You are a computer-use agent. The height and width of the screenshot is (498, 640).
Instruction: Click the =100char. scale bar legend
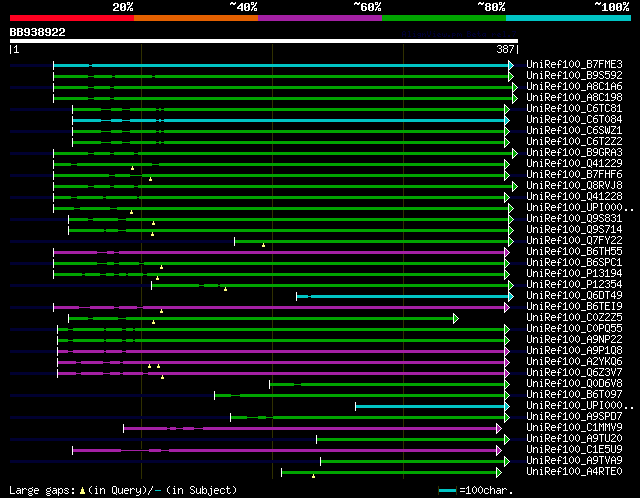(x=477, y=490)
